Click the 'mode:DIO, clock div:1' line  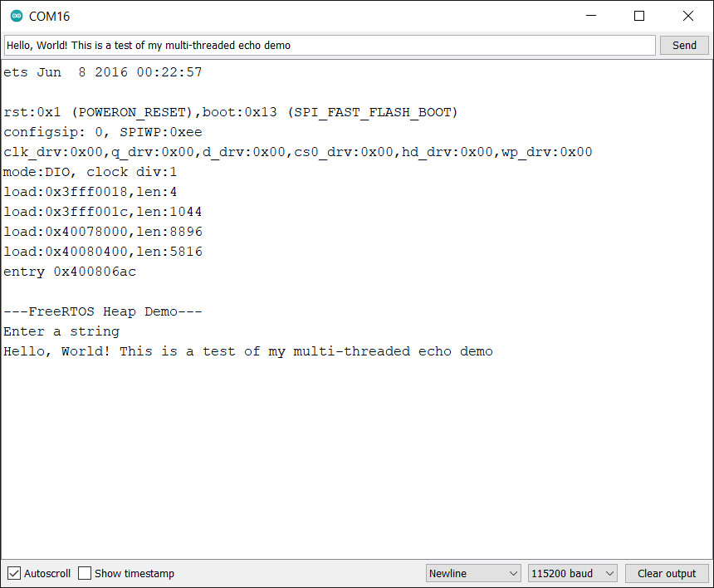click(x=90, y=172)
